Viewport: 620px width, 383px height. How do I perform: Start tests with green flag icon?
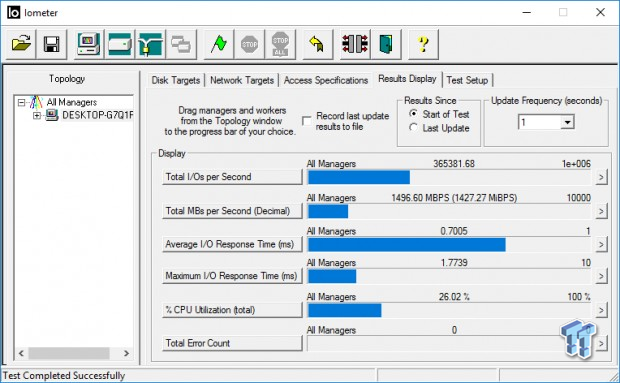[219, 44]
